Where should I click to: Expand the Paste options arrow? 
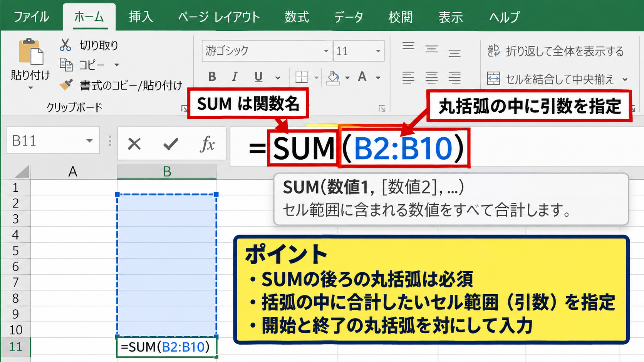click(30, 88)
